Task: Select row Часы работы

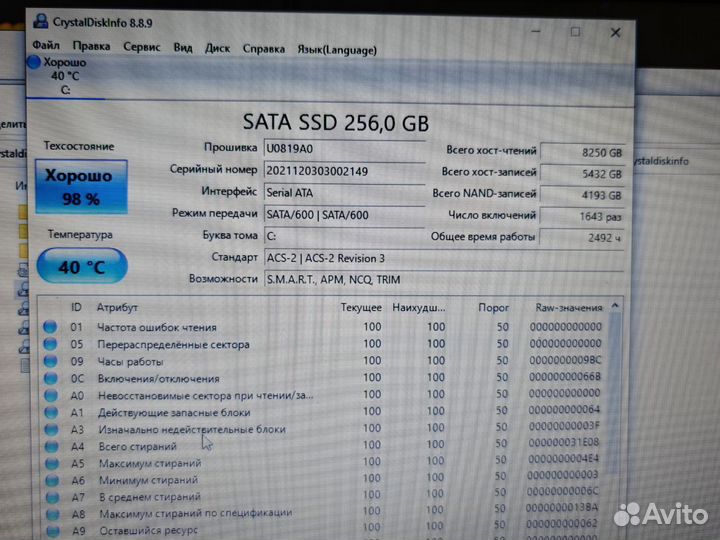Action: pyautogui.click(x=322, y=361)
